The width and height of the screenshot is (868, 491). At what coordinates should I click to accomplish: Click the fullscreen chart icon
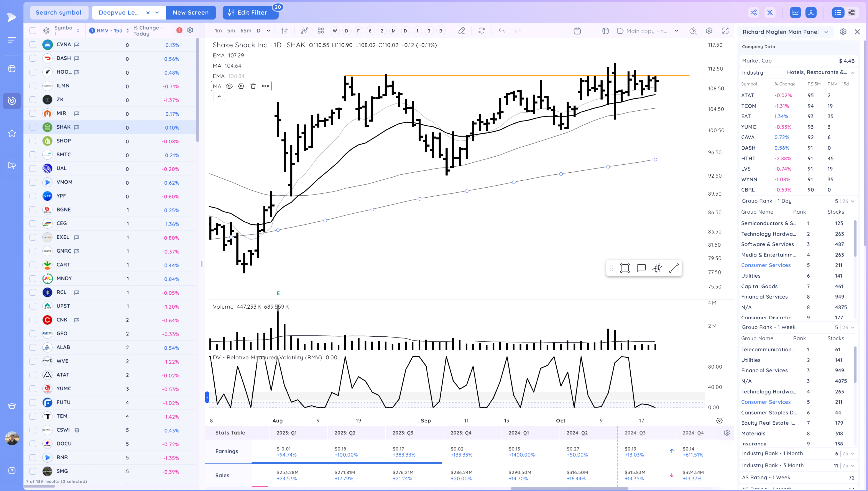(x=725, y=31)
